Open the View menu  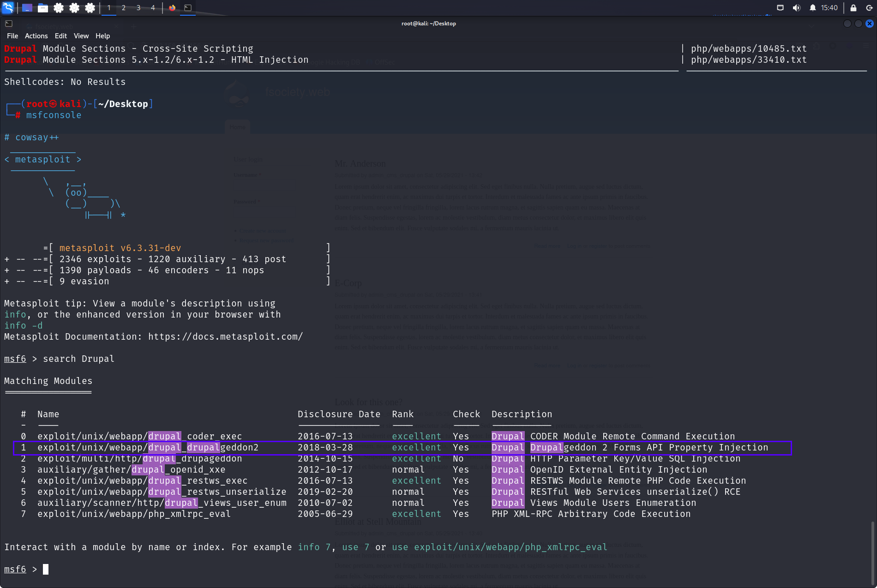pyautogui.click(x=81, y=36)
